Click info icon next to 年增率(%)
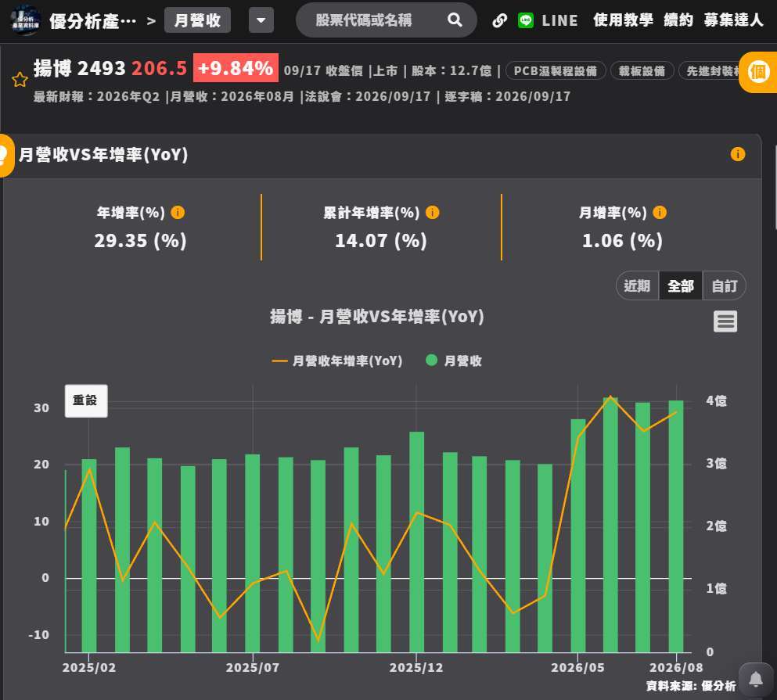The image size is (777, 700). [x=178, y=213]
